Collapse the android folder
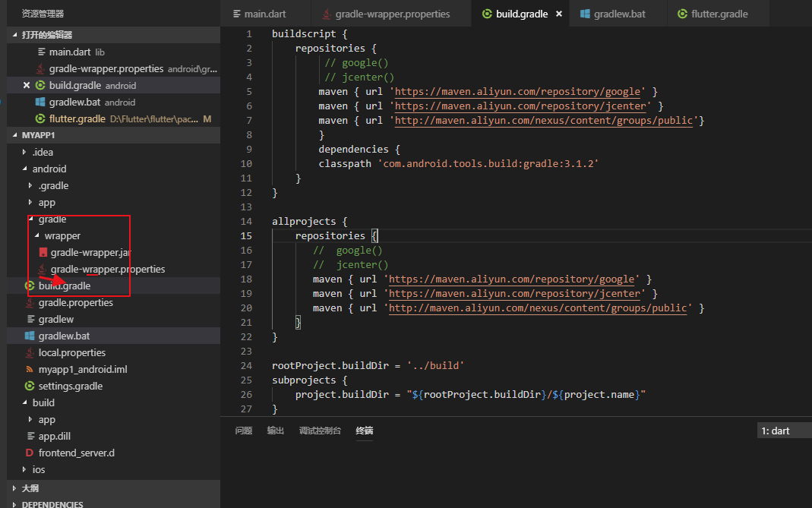Viewport: 812px width, 508px height. (24, 169)
